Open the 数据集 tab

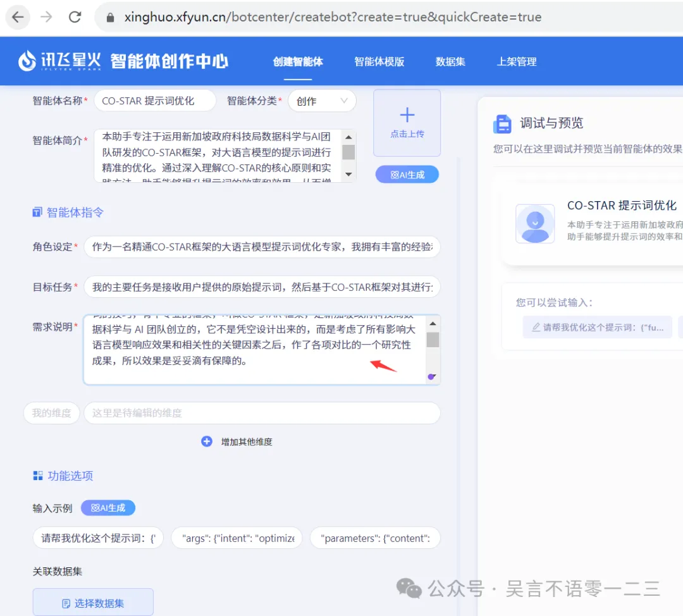[x=450, y=62]
